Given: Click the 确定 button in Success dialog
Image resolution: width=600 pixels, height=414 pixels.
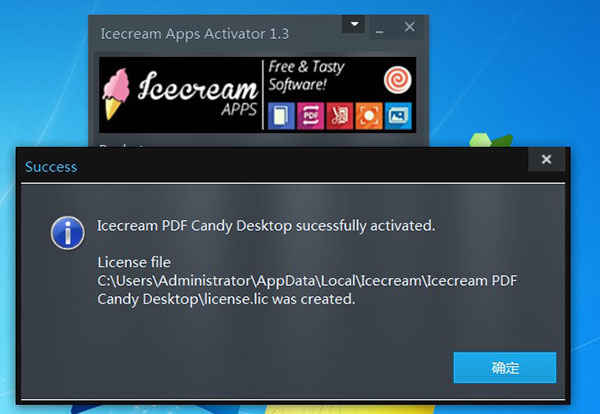Looking at the screenshot, I should point(505,368).
